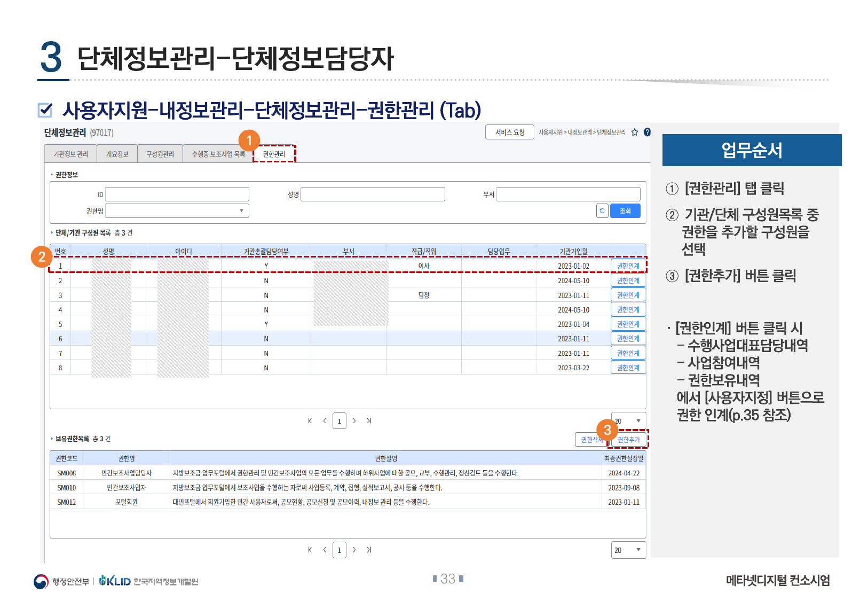
Task: Click the reset icon beside 조회 button
Action: coord(602,211)
